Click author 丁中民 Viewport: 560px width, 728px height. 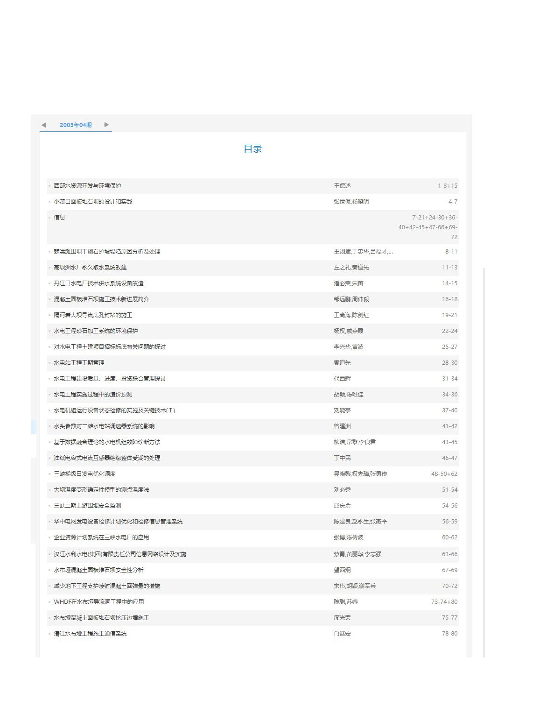click(342, 458)
